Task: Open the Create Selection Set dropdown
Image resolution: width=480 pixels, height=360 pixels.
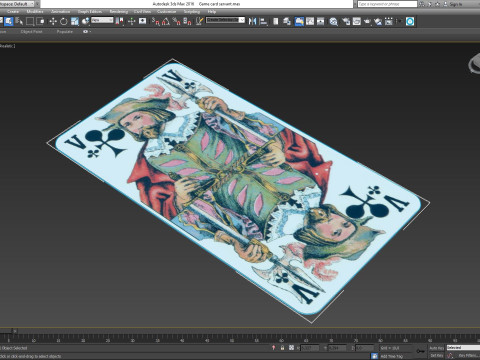Action: 225,20
